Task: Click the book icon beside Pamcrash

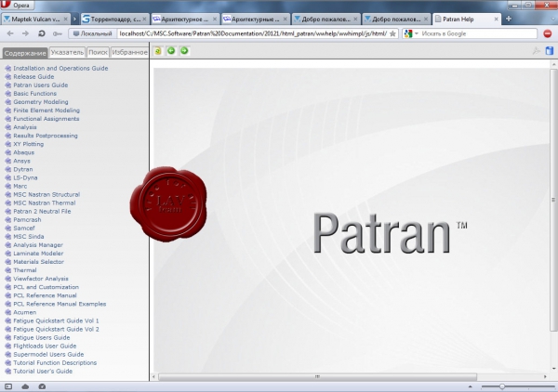Action: (7, 219)
